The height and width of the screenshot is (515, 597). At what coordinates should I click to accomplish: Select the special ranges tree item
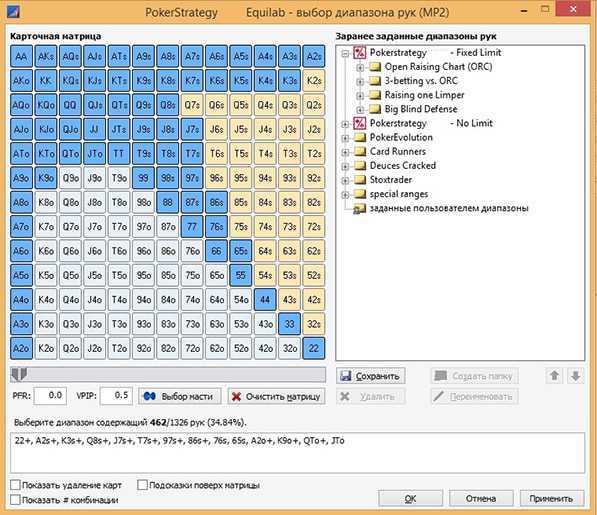(399, 194)
